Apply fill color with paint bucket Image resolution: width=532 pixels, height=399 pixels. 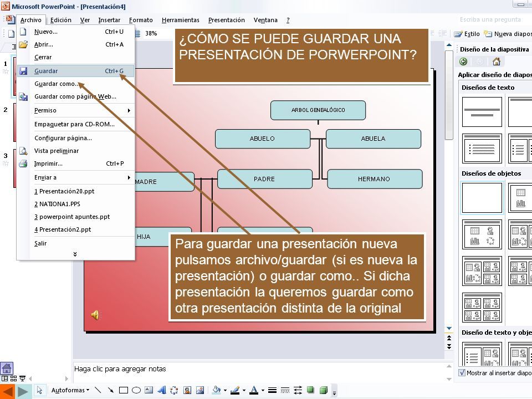216,390
